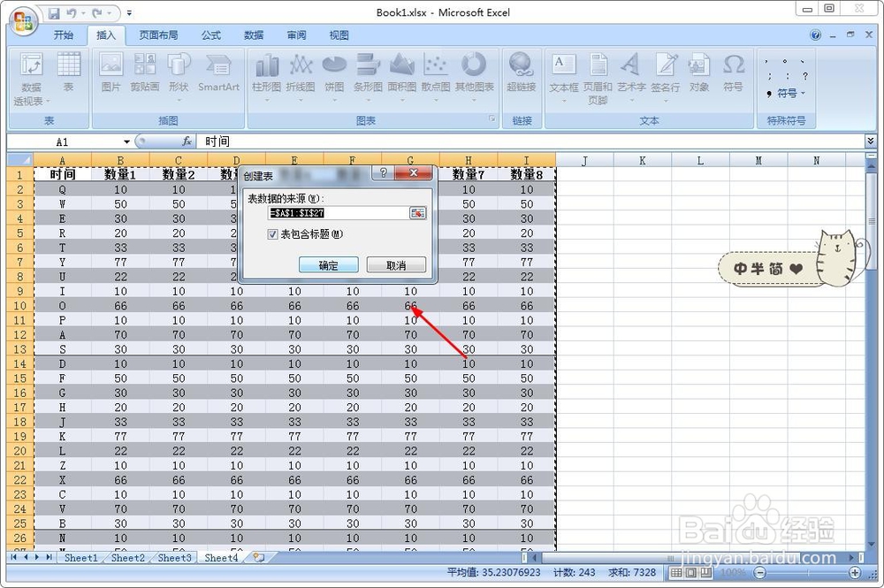Image resolution: width=884 pixels, height=588 pixels.
Task: Open the Name Box dropdown arrow
Action: pyautogui.click(x=126, y=141)
